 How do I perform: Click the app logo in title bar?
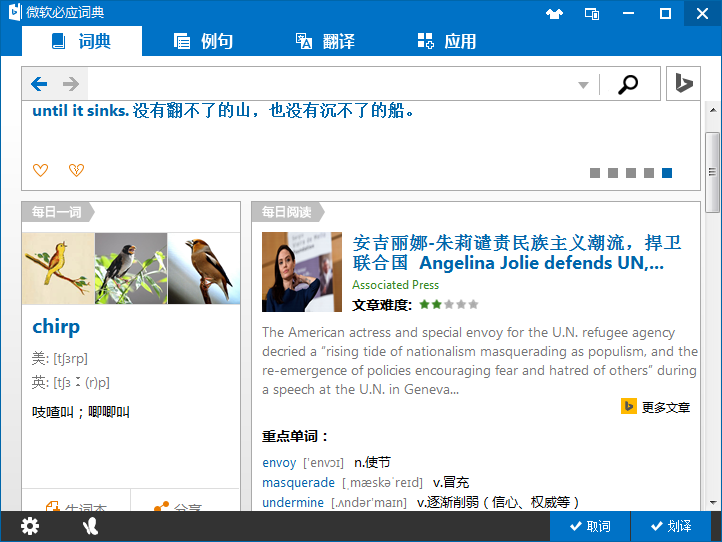[15, 12]
